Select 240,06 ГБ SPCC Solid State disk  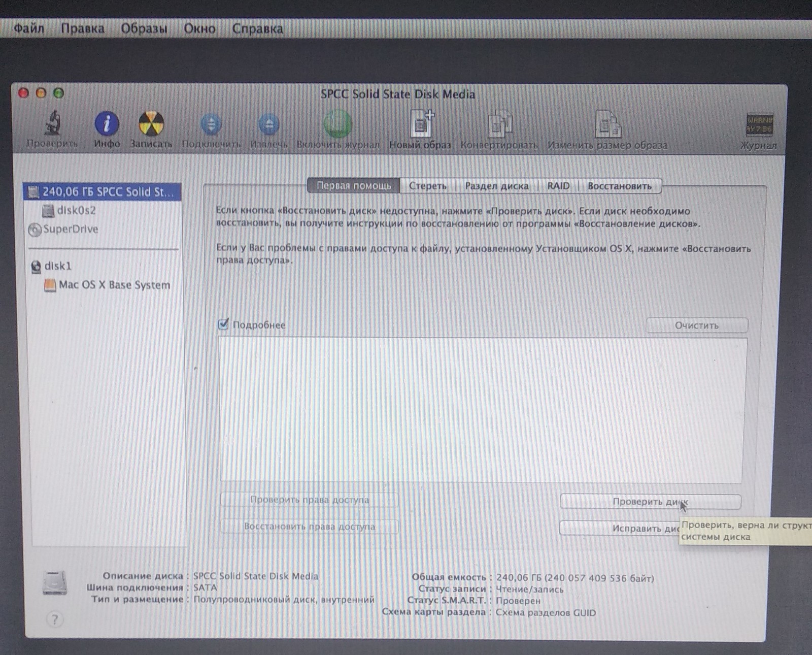tap(103, 192)
